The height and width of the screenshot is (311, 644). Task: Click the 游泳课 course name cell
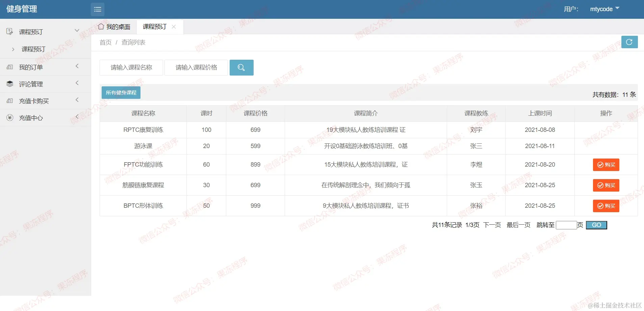[143, 146]
